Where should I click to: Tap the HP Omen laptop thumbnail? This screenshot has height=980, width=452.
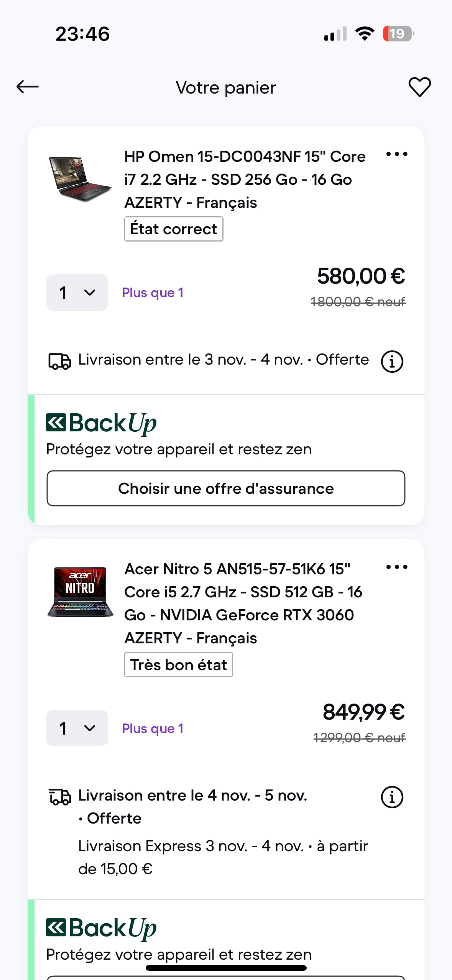80,179
